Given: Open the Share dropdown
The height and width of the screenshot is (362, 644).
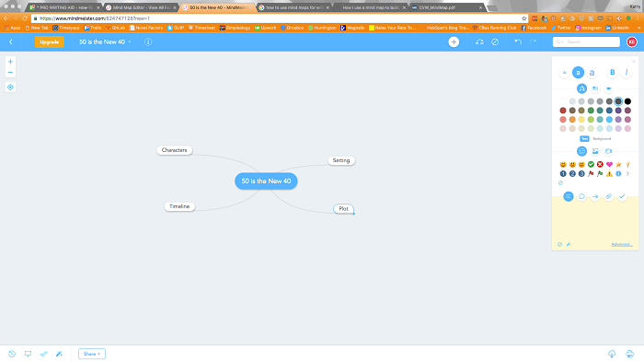Looking at the screenshot, I should (92, 354).
